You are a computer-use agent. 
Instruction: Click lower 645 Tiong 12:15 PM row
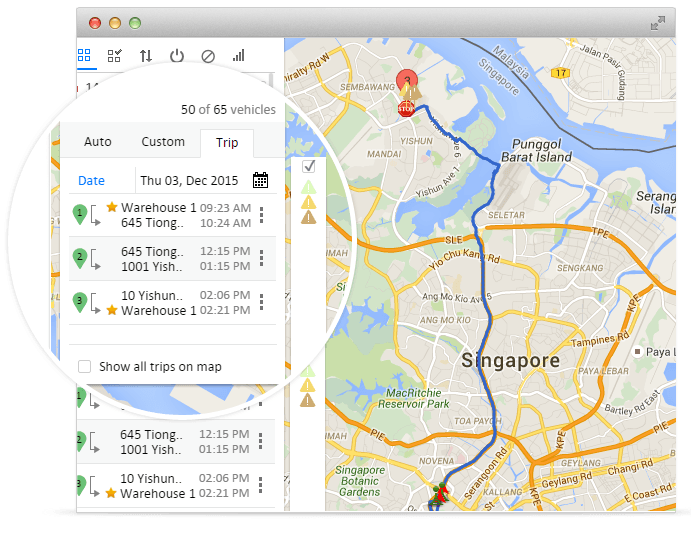[176, 442]
